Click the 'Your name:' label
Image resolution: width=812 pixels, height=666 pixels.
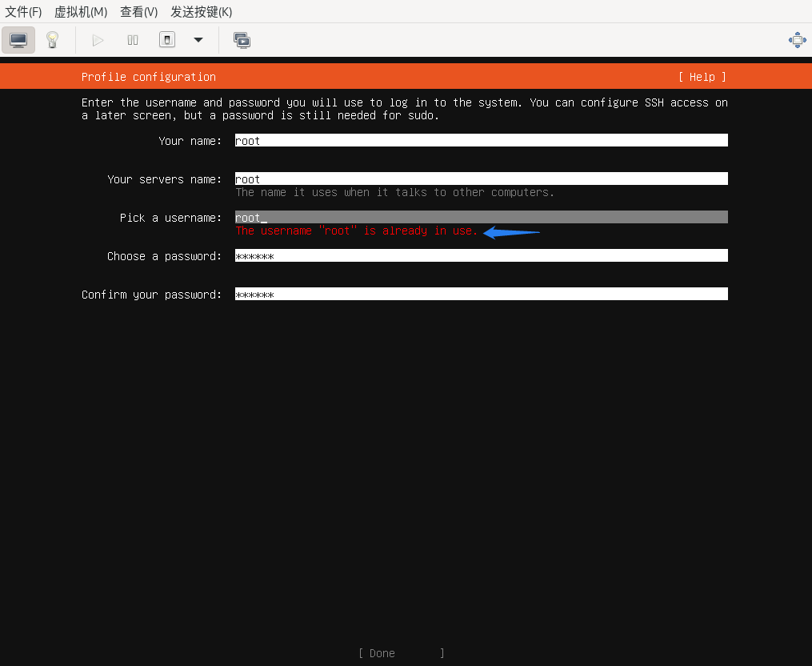[x=190, y=141]
